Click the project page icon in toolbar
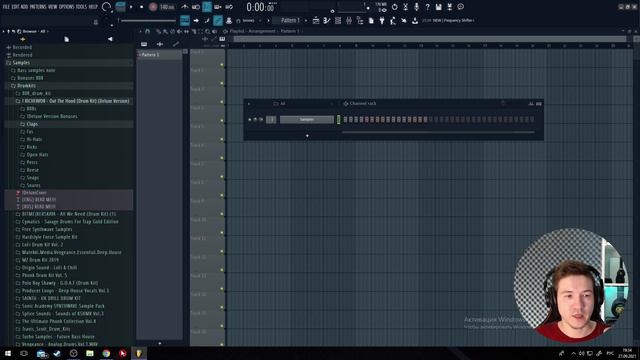This screenshot has height=360, width=640. coord(371,20)
